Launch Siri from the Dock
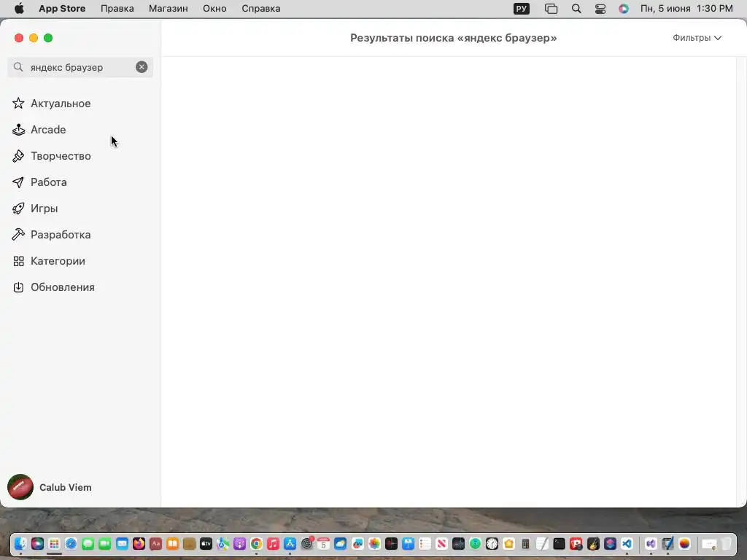This screenshot has width=747, height=560. pyautogui.click(x=37, y=544)
